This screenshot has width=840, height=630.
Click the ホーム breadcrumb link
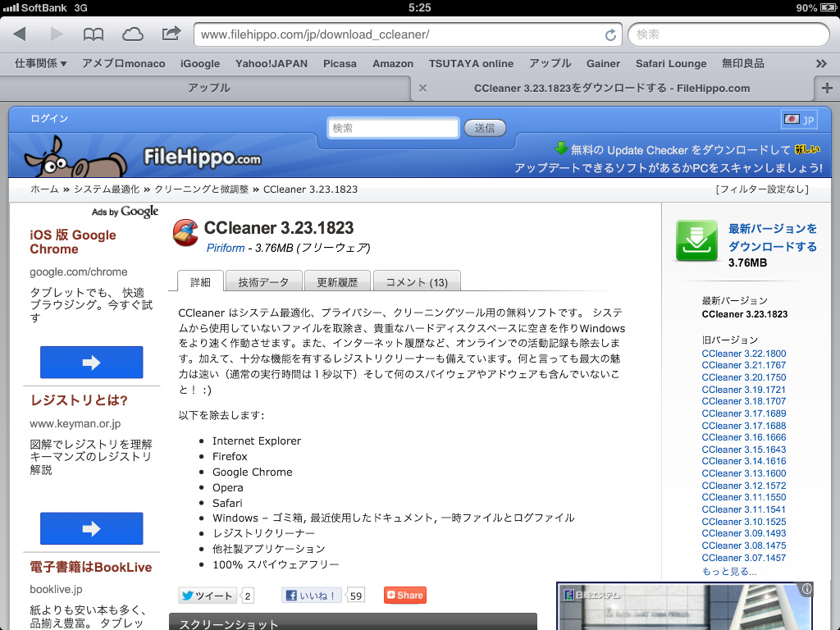click(44, 189)
